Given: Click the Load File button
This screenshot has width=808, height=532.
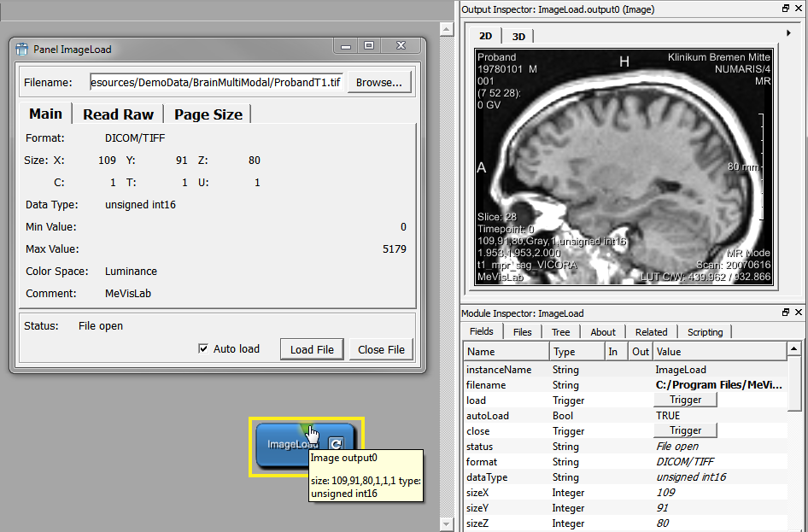Looking at the screenshot, I should (312, 349).
